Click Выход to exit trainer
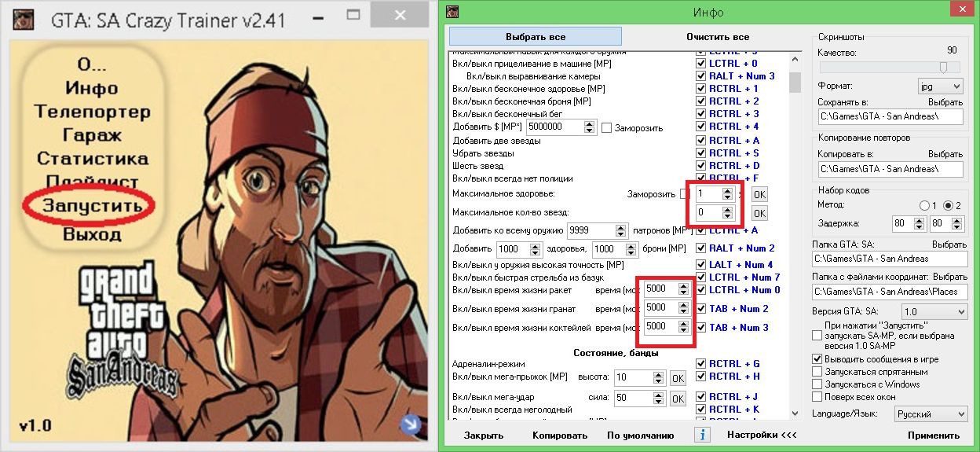 point(92,233)
